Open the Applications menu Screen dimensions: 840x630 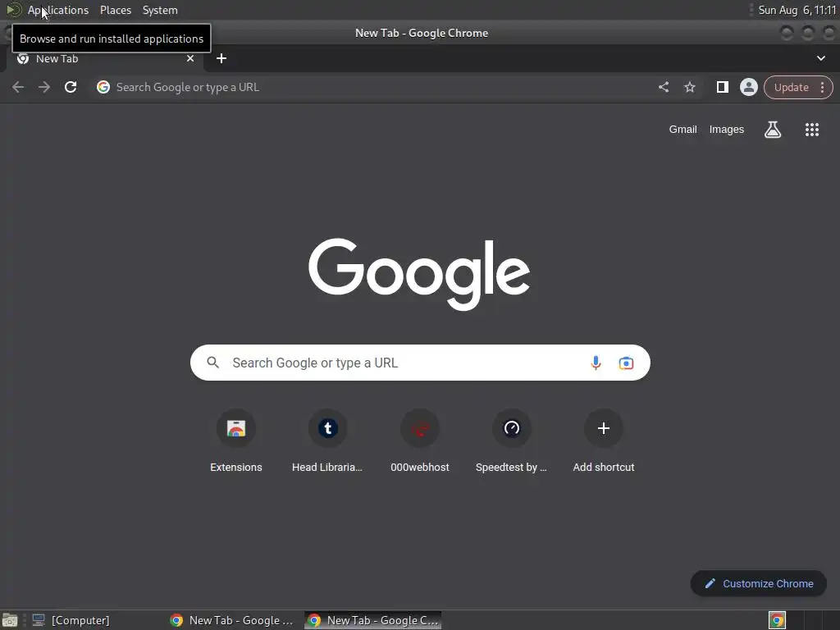58,10
